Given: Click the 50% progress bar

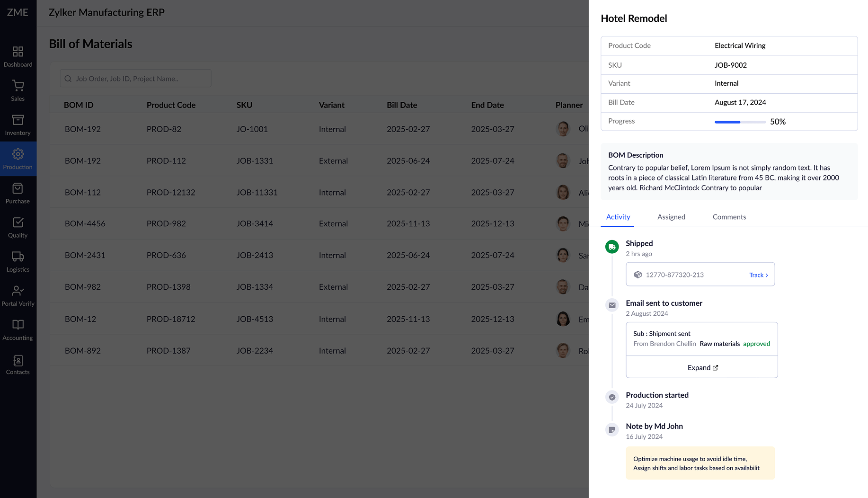Looking at the screenshot, I should tap(740, 122).
